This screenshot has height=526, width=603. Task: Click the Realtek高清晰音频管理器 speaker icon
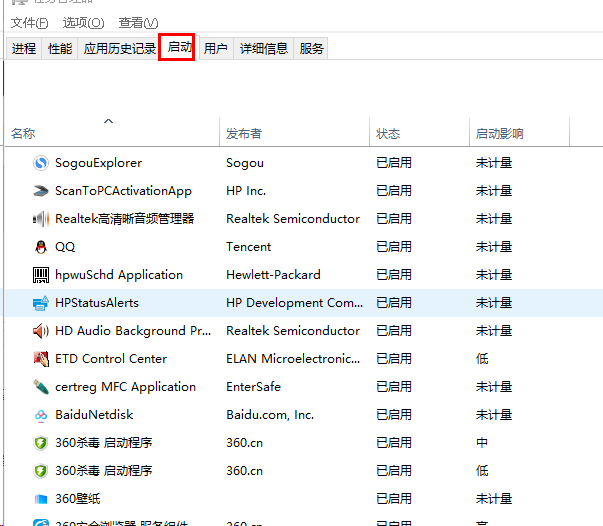41,219
